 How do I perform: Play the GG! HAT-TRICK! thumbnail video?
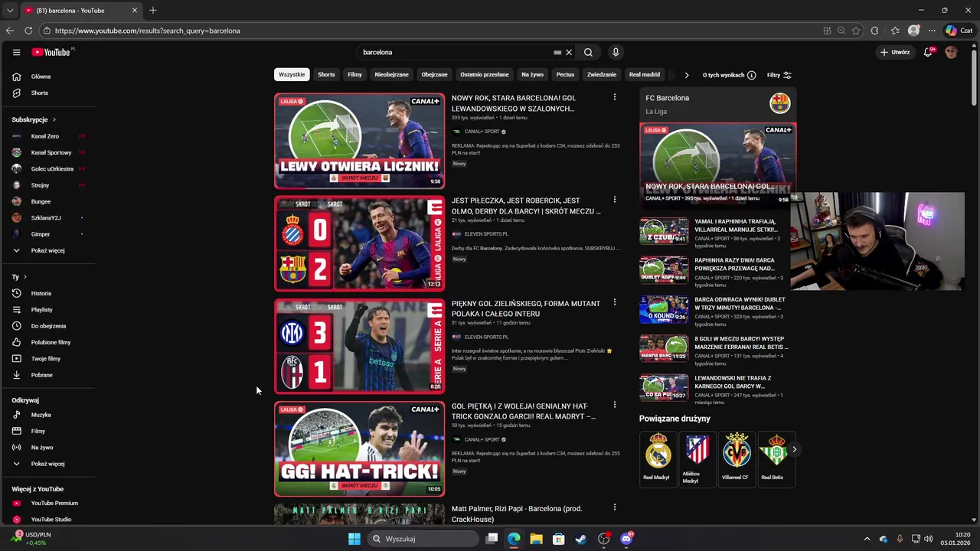(359, 448)
